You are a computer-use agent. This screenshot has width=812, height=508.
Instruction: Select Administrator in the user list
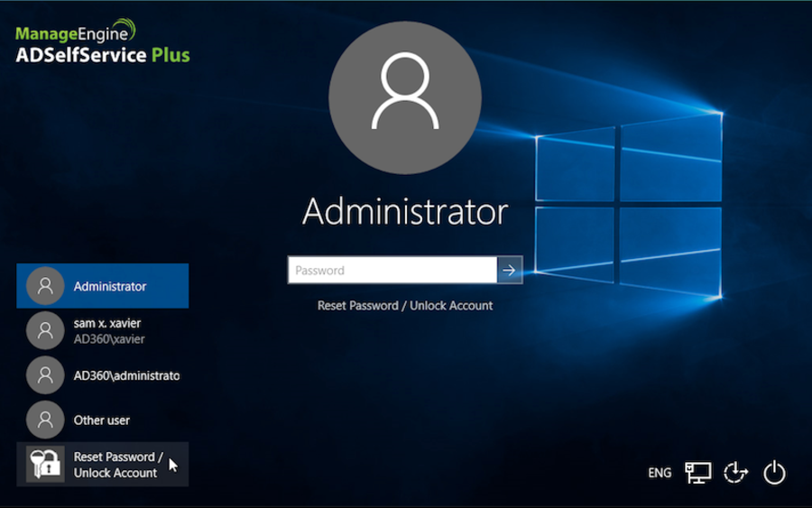coord(103,286)
